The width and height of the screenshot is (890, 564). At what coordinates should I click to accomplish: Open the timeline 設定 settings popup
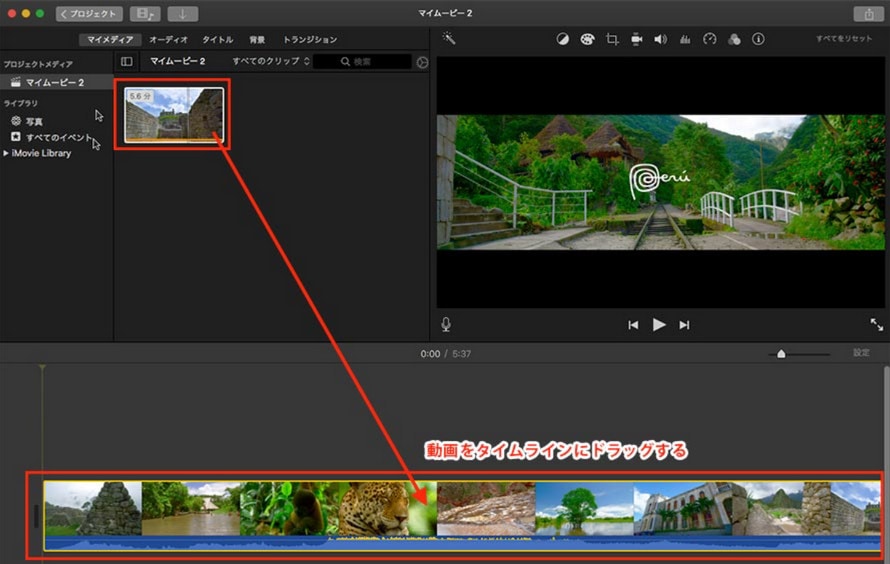[861, 353]
